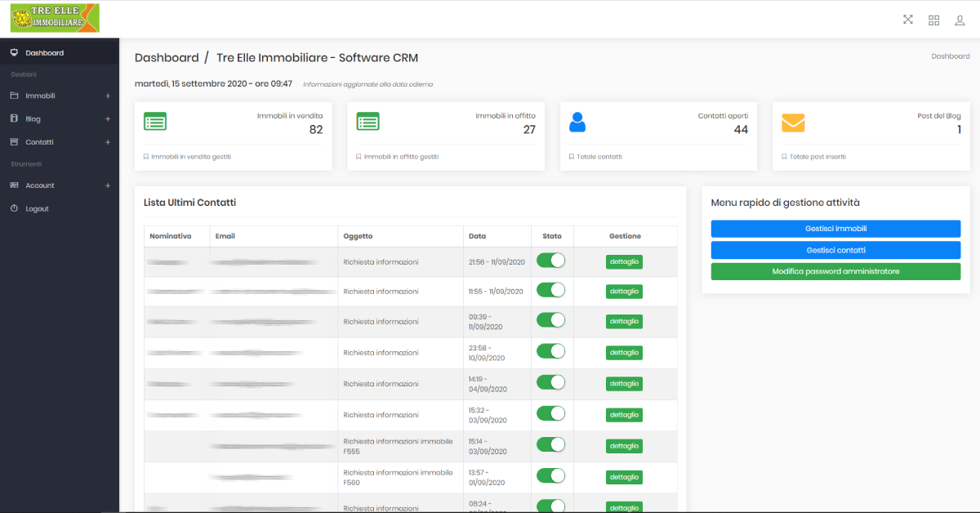
Task: Click the blue person icon for Contatti aperti
Action: coord(577,123)
